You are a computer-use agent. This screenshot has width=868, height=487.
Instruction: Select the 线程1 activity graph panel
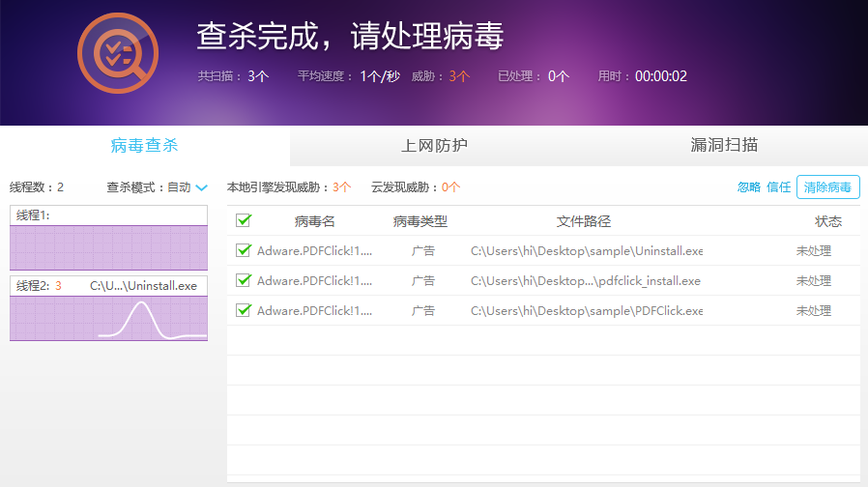[108, 246]
